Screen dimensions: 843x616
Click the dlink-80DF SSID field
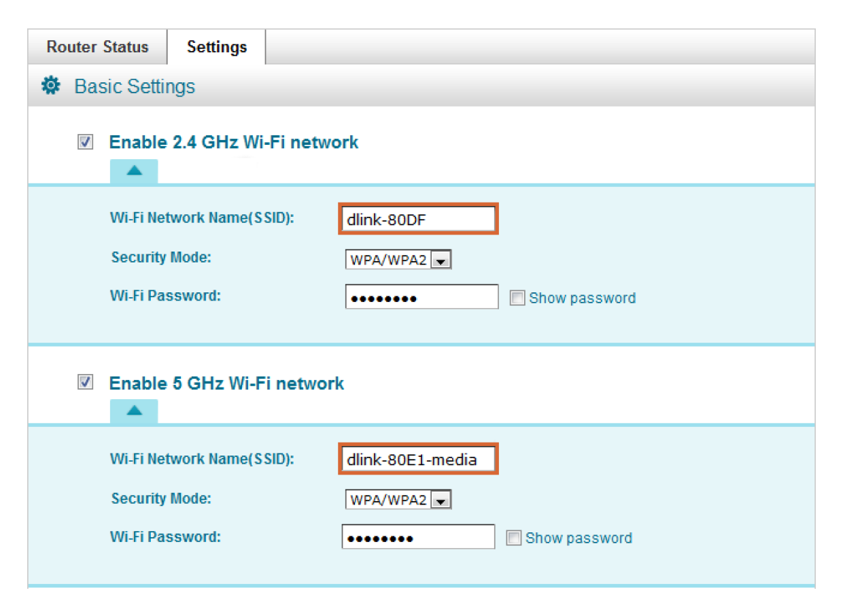coord(418,219)
